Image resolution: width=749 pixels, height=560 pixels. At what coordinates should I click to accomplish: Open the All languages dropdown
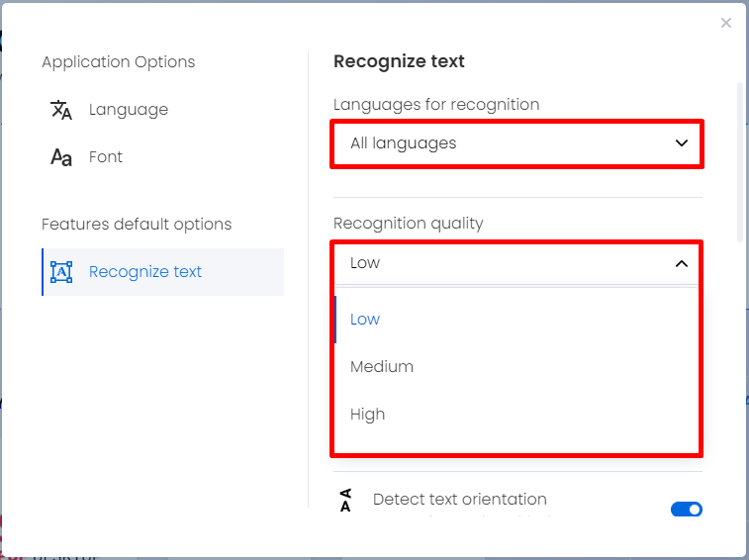pyautogui.click(x=516, y=143)
